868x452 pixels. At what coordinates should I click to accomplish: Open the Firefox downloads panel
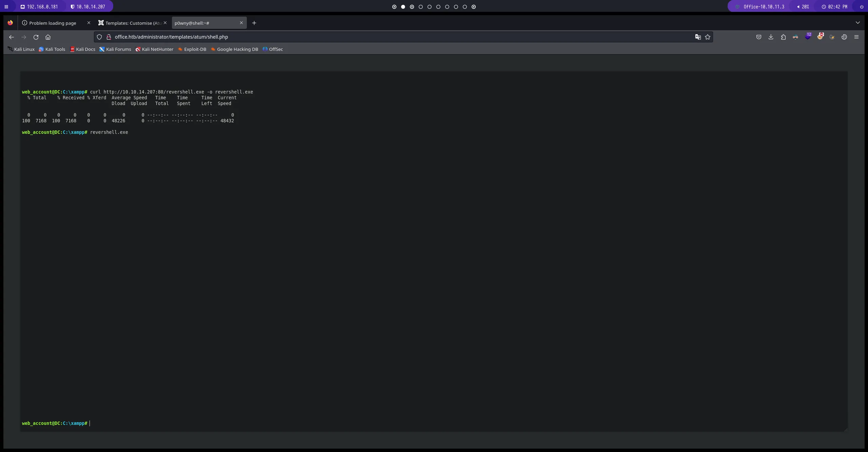[x=771, y=37]
